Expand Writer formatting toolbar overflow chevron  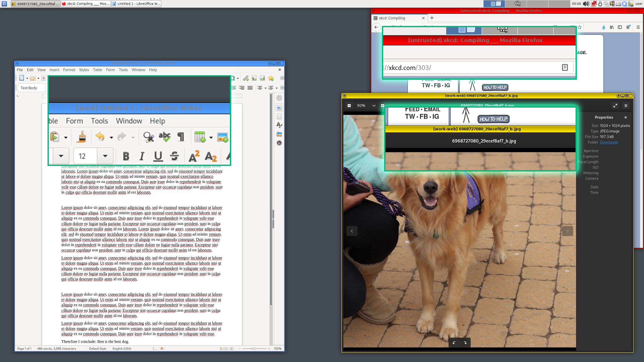tap(282, 88)
